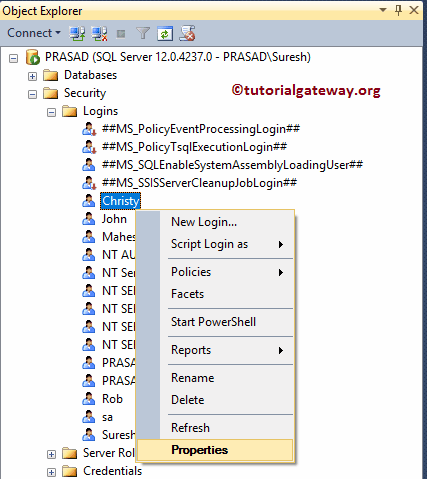The height and width of the screenshot is (479, 427).
Task: Select ##MS_PolicyEventProcessingLogin## login
Action: coord(201,129)
